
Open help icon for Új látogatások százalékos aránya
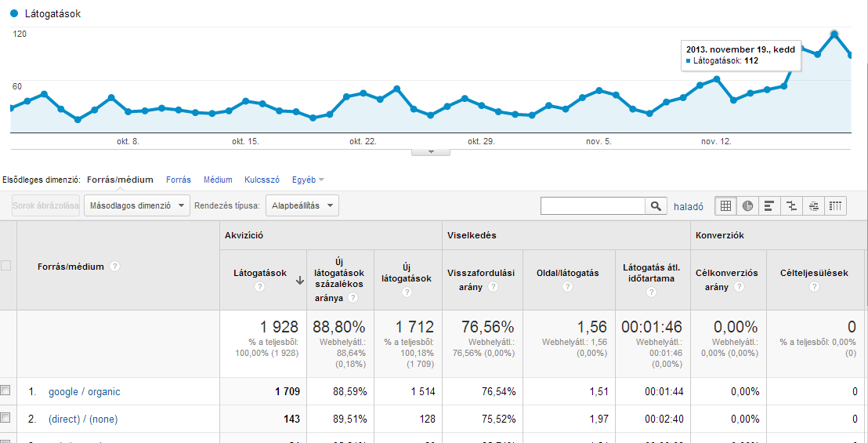(x=353, y=298)
